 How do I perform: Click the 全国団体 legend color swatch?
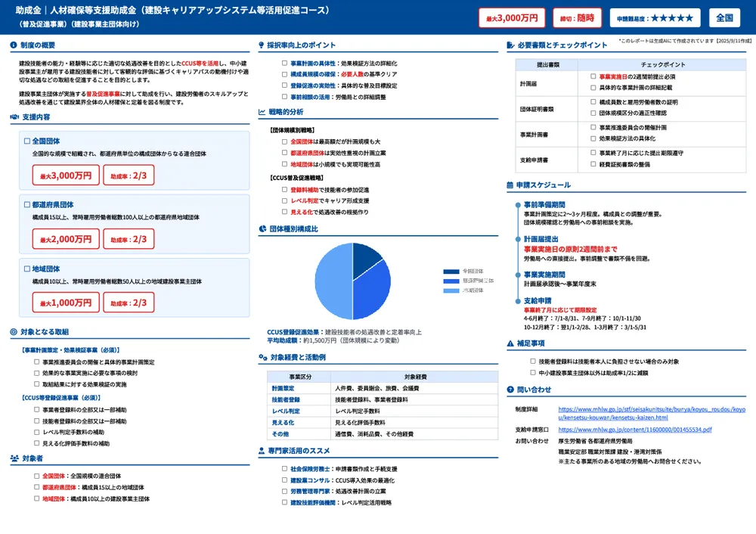[x=452, y=270]
